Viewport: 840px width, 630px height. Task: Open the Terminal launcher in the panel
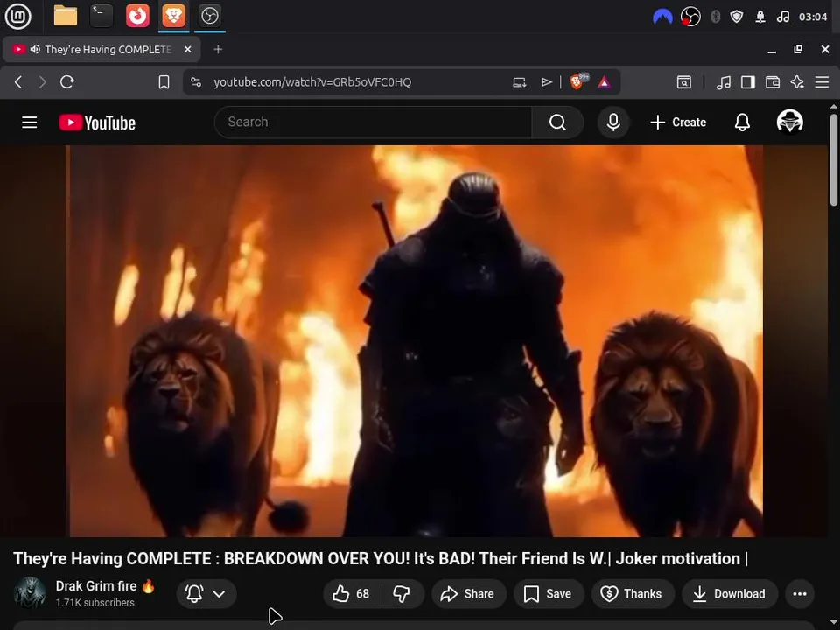click(101, 16)
